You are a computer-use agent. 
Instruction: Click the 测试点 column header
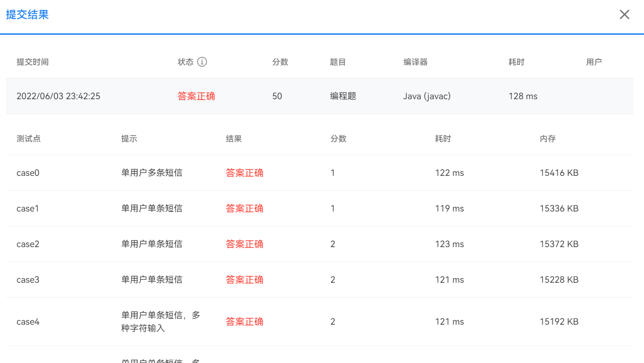[28, 138]
